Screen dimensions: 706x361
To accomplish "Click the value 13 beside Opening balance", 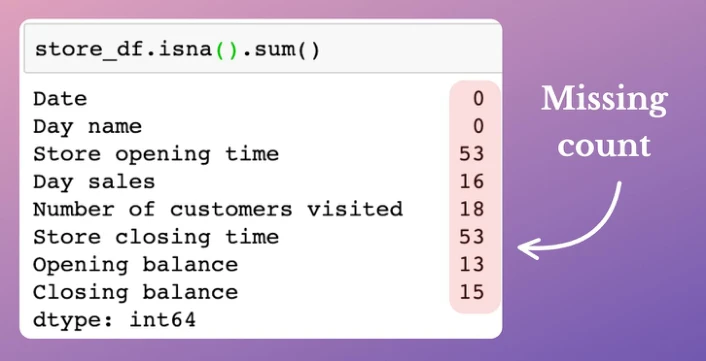I will [472, 265].
